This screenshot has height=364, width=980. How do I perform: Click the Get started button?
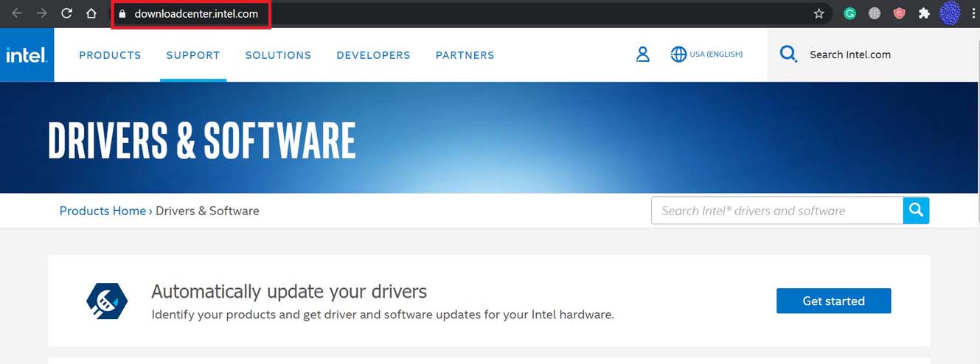(x=833, y=301)
